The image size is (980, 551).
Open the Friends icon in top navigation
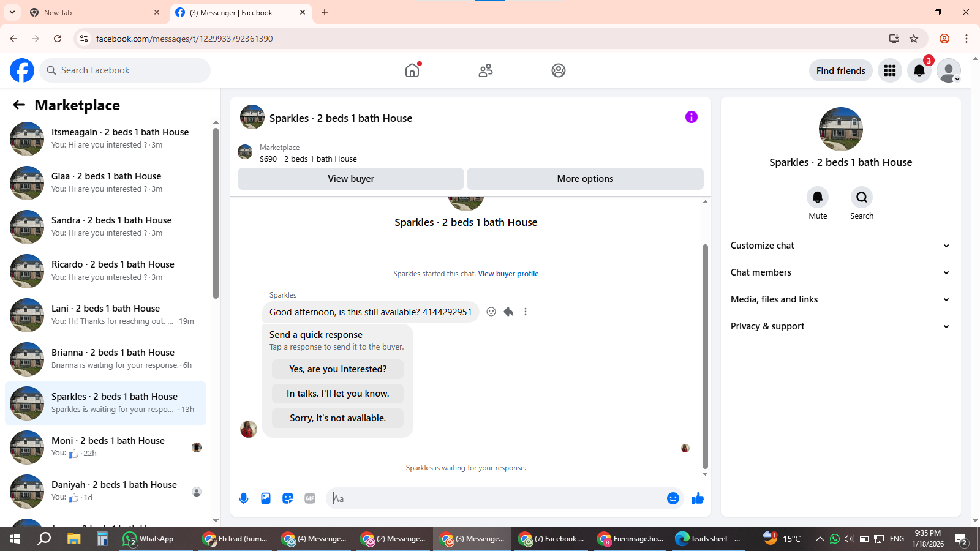point(486,70)
